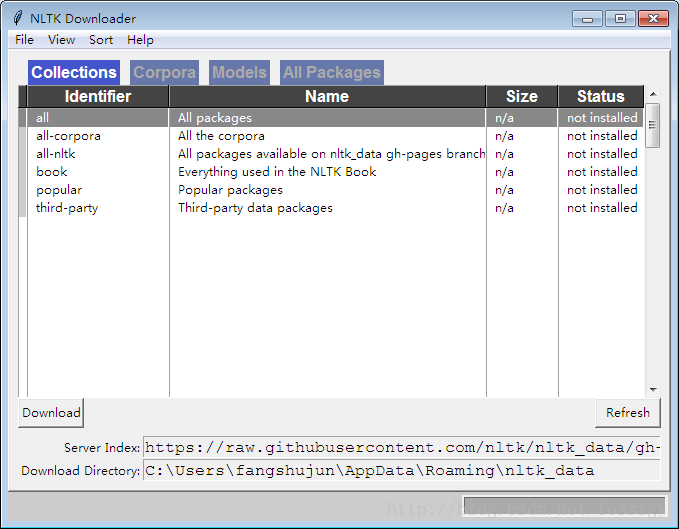679x529 pixels.
Task: Sort by the Size column header
Action: (522, 96)
